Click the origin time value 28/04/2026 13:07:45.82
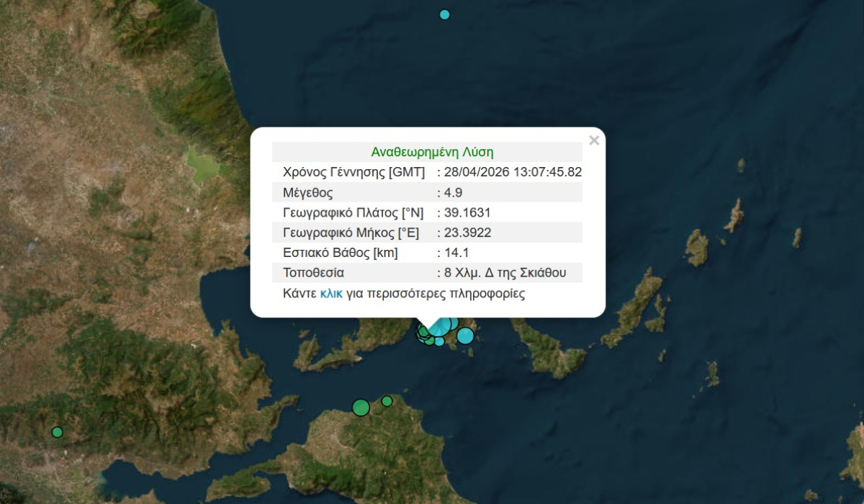This screenshot has height=504, width=864. coord(513,172)
